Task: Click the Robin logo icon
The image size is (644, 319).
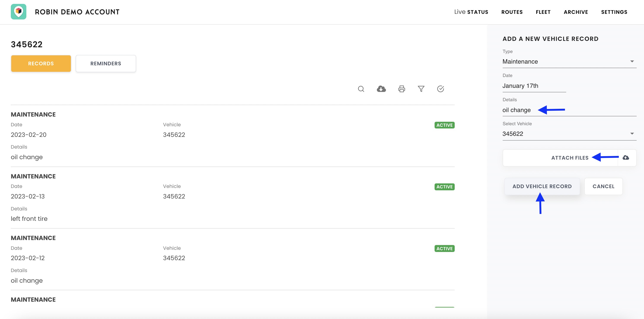Action: click(19, 12)
